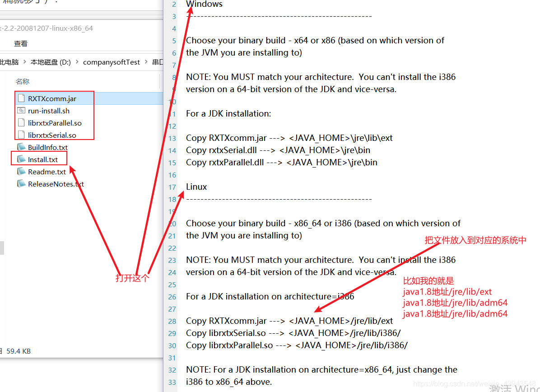The image size is (540, 392).
Task: Click line number 33 in editor gutter
Action: 172,383
